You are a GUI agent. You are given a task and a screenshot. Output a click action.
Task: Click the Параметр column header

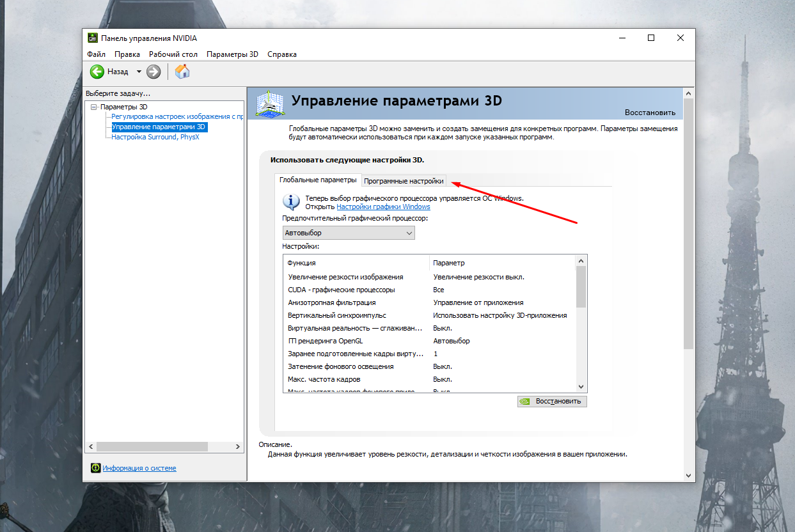(503, 263)
